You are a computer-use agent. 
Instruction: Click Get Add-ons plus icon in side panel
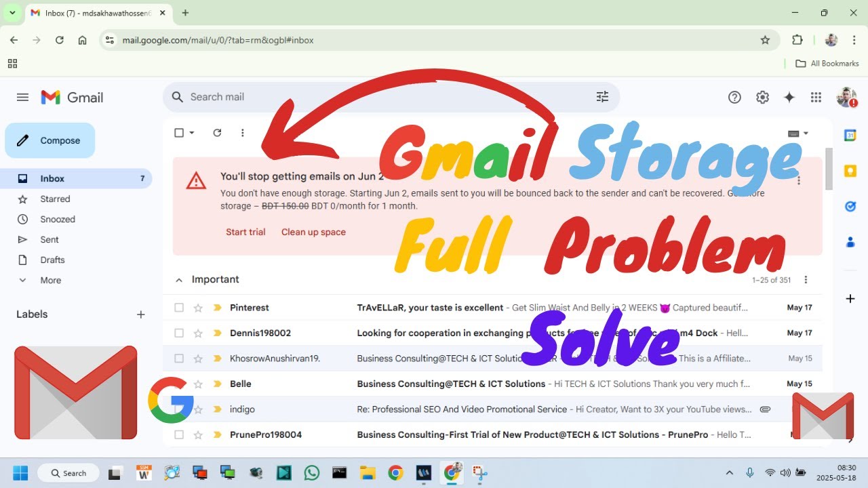[850, 298]
